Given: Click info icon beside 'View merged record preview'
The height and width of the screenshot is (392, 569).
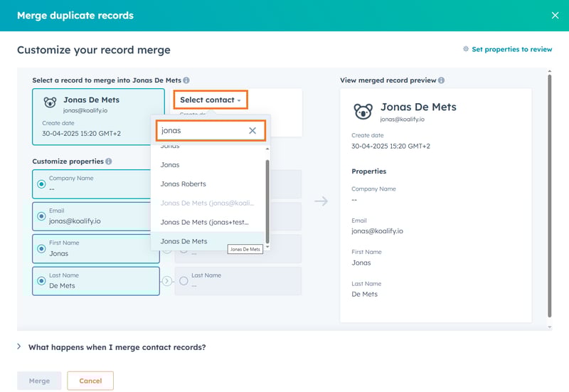Looking at the screenshot, I should 441,80.
